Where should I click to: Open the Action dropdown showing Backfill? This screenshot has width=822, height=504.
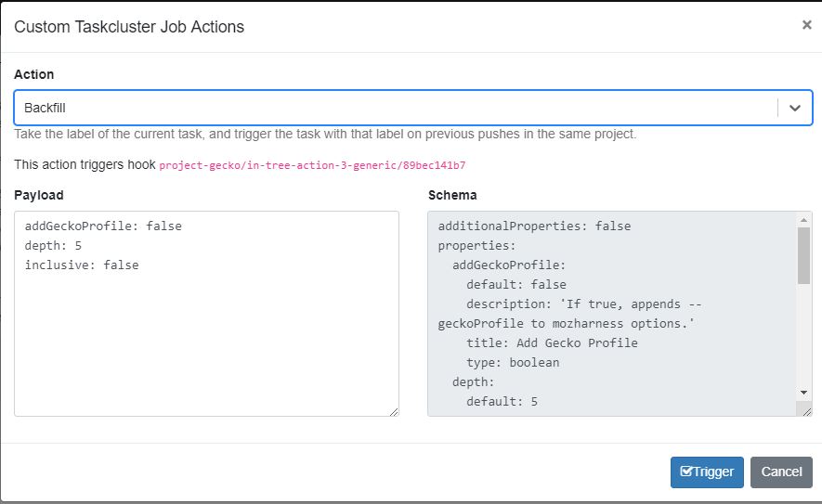413,108
